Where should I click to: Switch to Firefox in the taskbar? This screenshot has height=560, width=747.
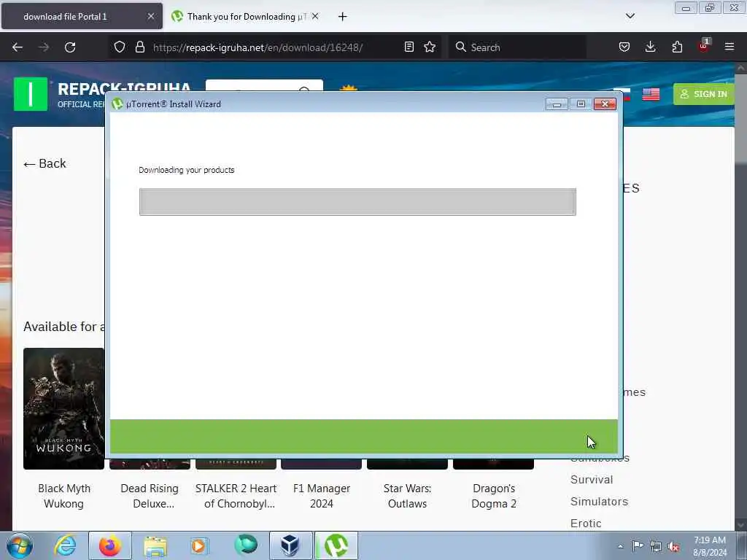110,545
